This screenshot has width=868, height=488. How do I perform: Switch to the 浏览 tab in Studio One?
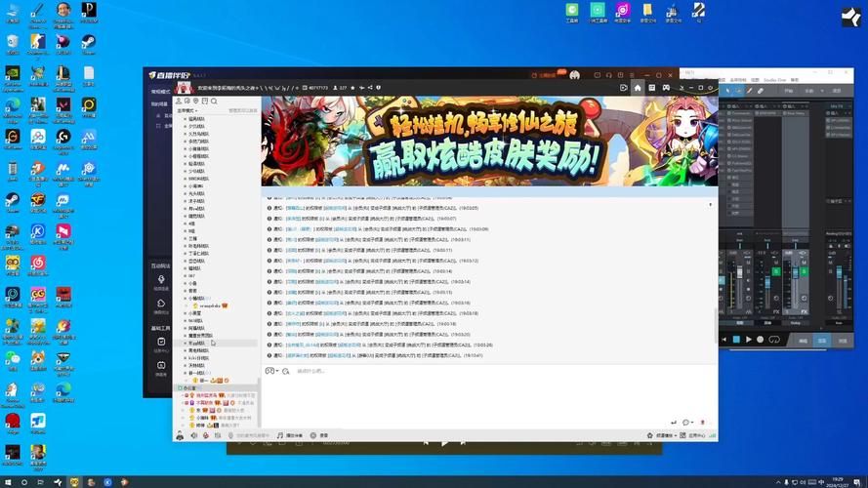tap(842, 341)
